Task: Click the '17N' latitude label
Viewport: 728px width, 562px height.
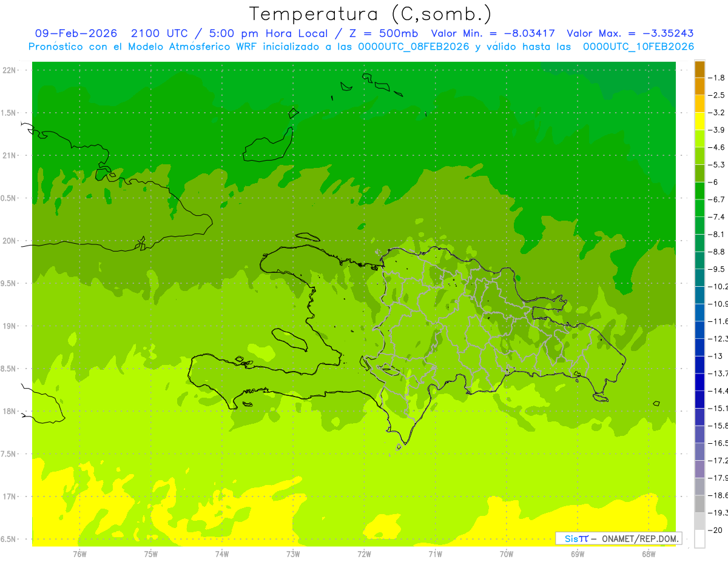Action: click(x=9, y=497)
